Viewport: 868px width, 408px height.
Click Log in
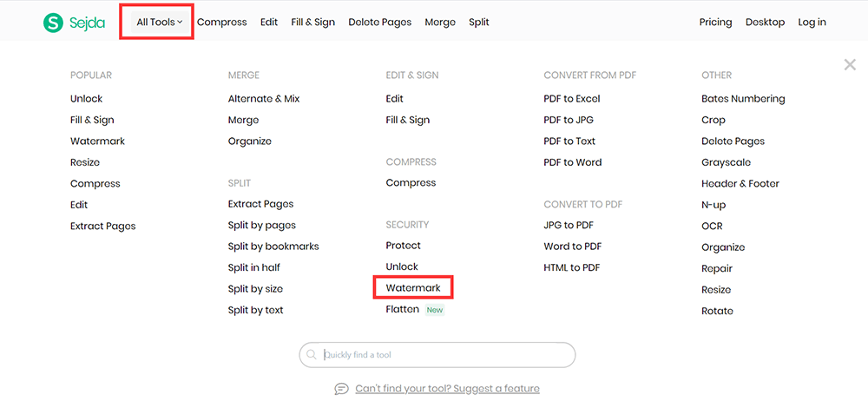pyautogui.click(x=812, y=23)
